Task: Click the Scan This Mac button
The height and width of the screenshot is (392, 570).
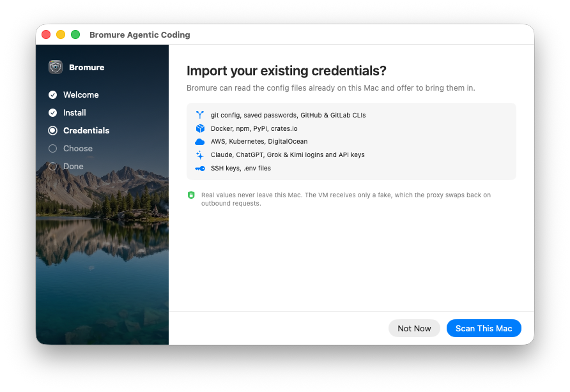Action: [484, 328]
